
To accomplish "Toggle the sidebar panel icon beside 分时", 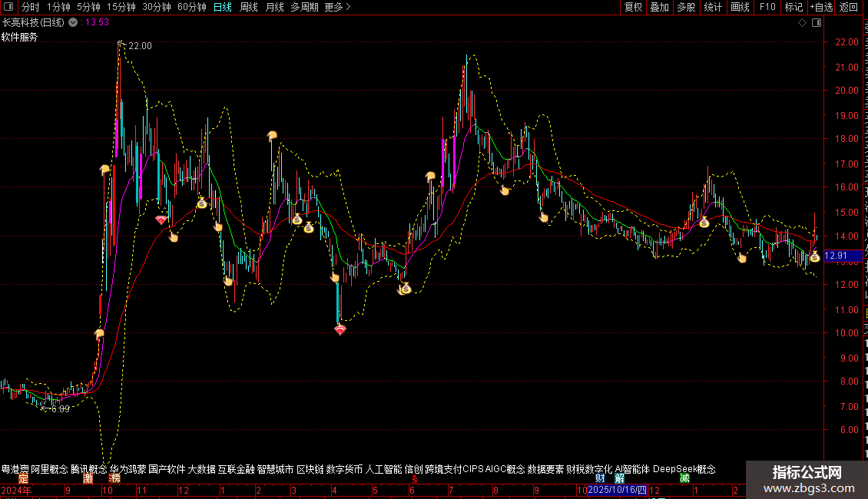I will [x=8, y=7].
